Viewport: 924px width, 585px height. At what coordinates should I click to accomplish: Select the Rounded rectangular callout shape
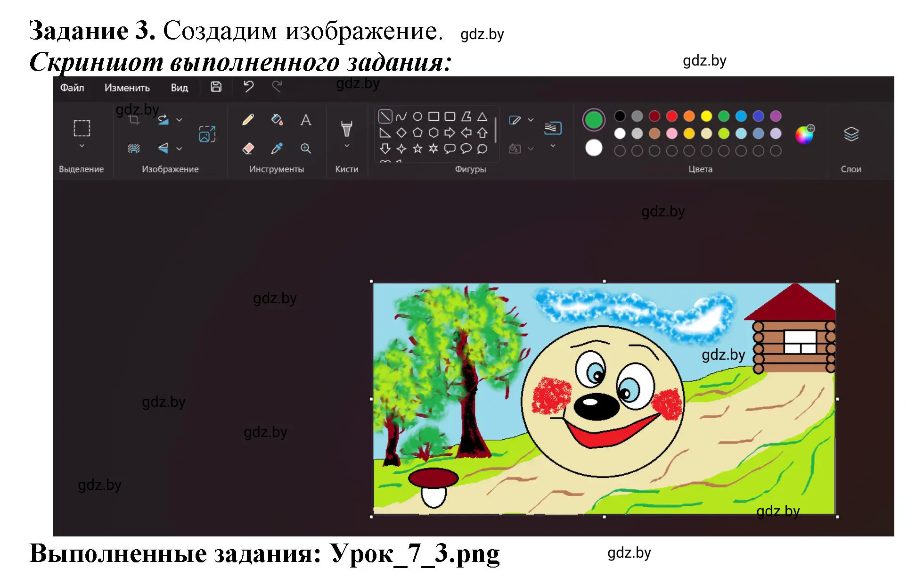pyautogui.click(x=450, y=149)
